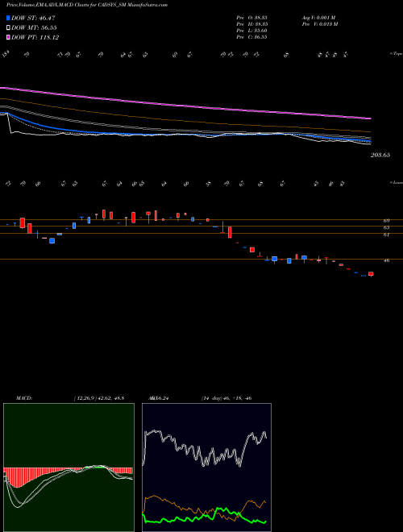The width and height of the screenshot is (403, 532).
Task: Click the <Tops axis label
Action: [396, 54]
